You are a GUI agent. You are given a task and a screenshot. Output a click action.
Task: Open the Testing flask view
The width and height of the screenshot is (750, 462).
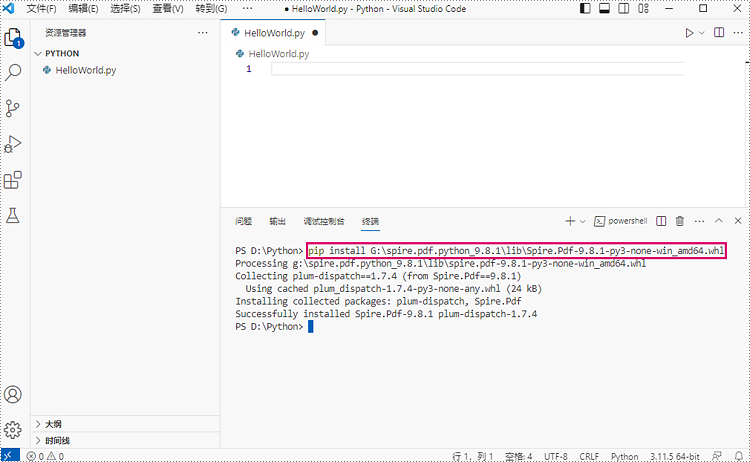pyautogui.click(x=13, y=216)
